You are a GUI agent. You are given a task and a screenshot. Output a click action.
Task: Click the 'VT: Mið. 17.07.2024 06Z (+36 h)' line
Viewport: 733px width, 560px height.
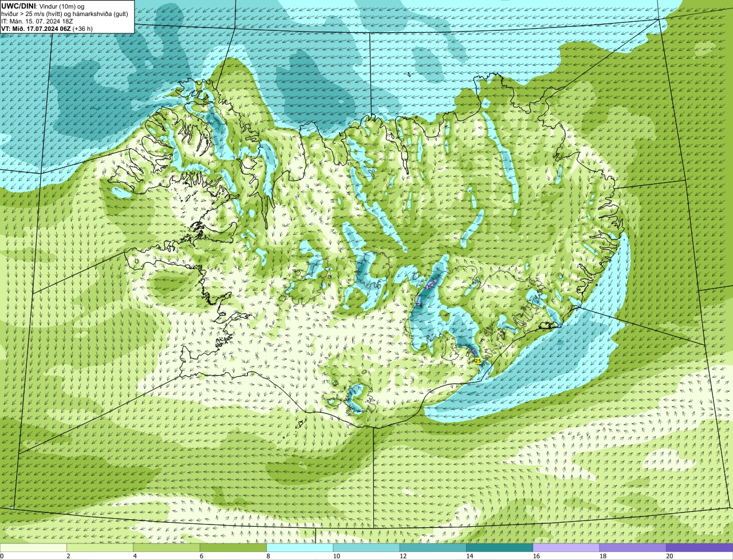(x=47, y=28)
